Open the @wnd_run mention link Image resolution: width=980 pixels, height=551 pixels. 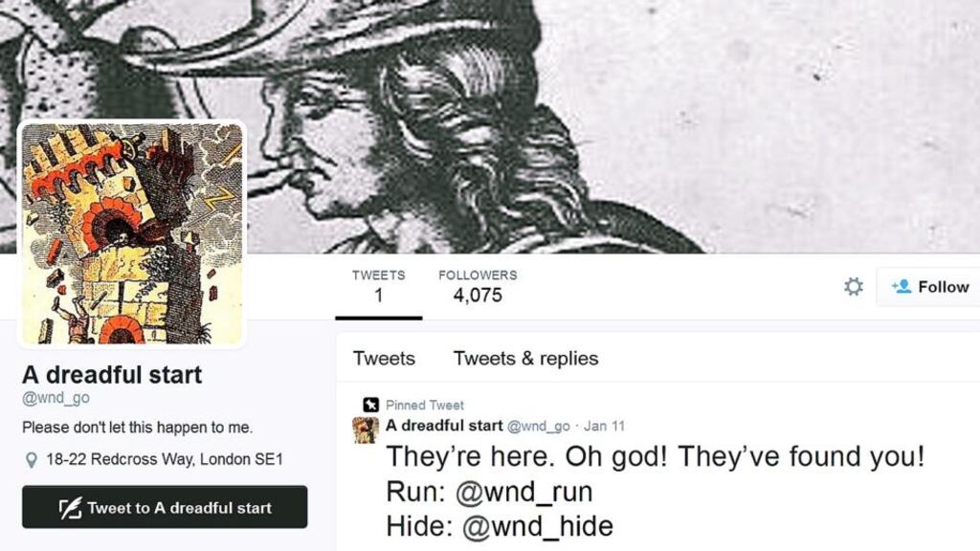click(x=523, y=492)
